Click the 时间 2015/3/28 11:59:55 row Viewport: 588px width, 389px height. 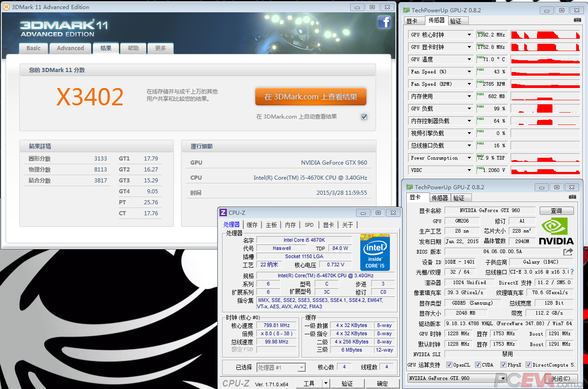tap(279, 193)
